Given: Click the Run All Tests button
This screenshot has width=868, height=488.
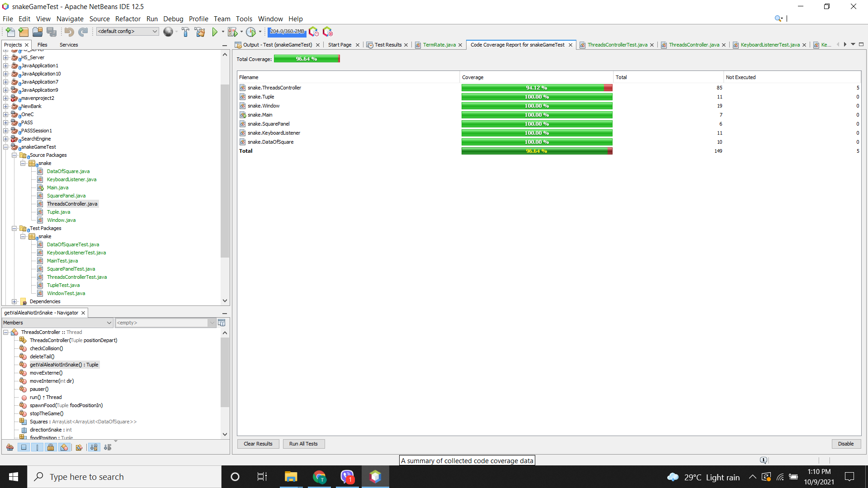Looking at the screenshot, I should click(304, 444).
